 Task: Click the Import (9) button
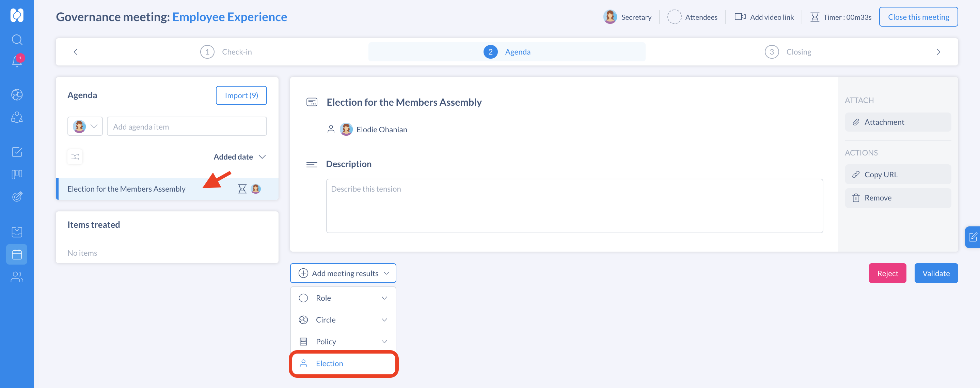[241, 95]
